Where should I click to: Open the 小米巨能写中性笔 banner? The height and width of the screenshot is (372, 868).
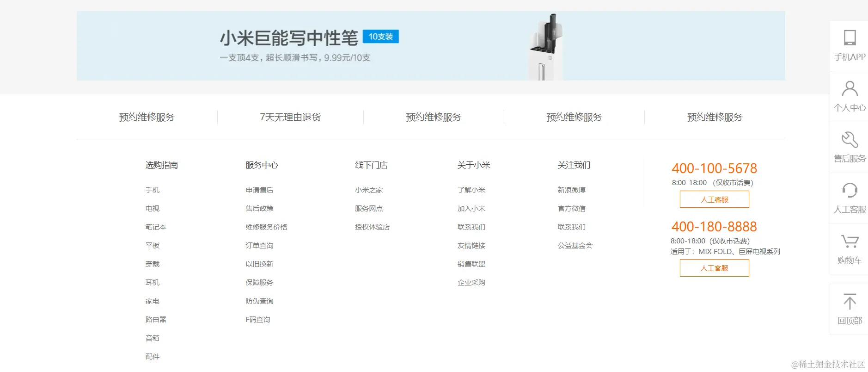click(x=431, y=46)
